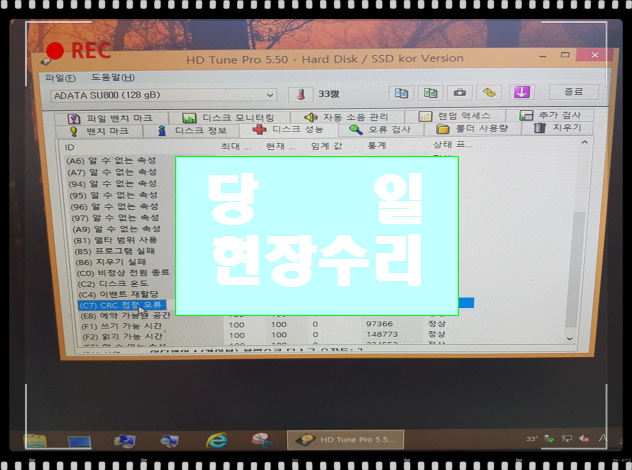Screen dimensions: 632x470
Task: Click the 현재 column header
Action: [x=281, y=146]
